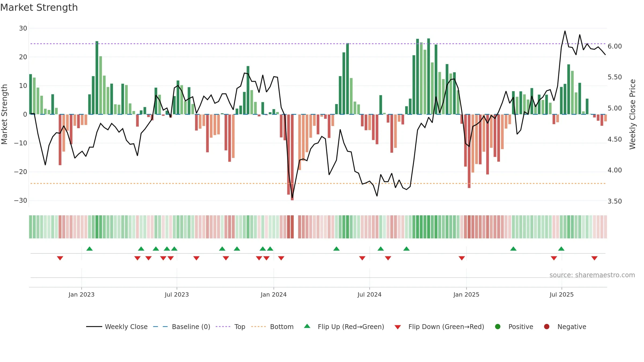Screen dimensions: 644x362
Task: Click the 30 strength axis value
Action: pos(23,28)
